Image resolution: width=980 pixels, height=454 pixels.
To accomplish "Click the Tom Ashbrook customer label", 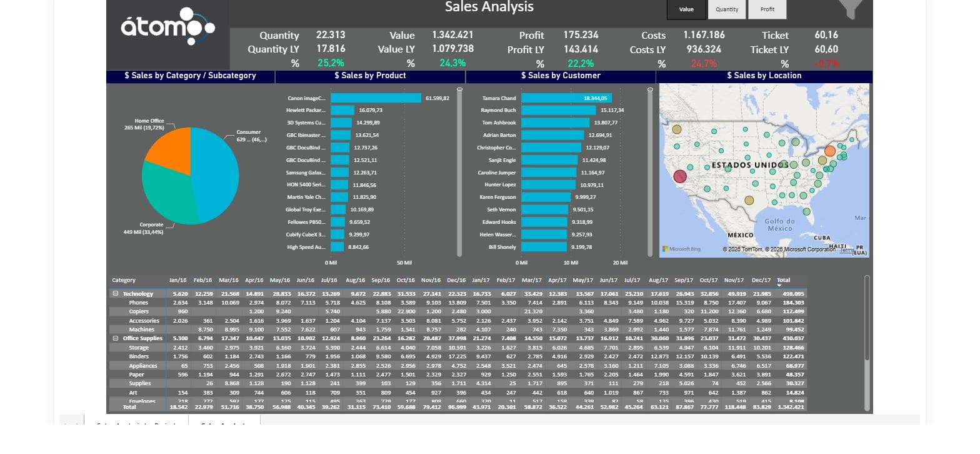I will (x=499, y=123).
